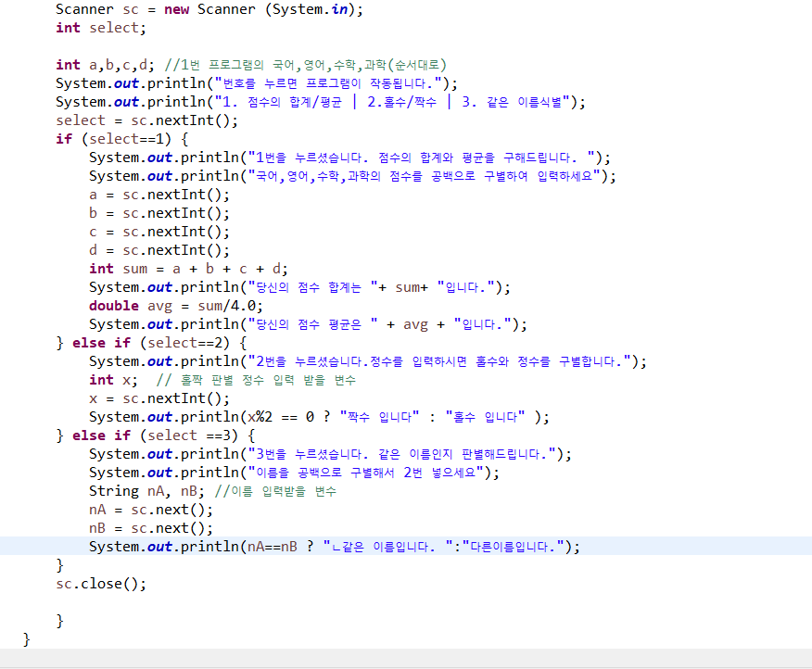Screen dimensions: 812x669
Task: Click the '} else if (select==2) {' line
Action: point(151,343)
